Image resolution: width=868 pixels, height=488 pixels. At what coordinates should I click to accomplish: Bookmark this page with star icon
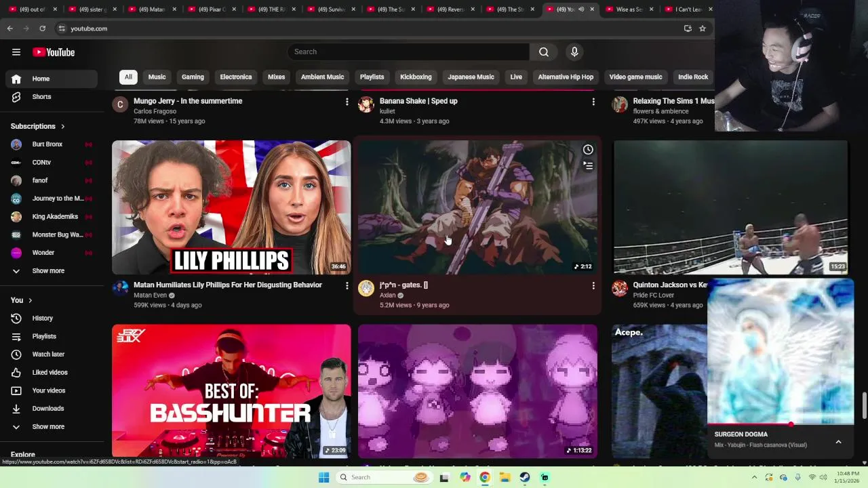click(x=703, y=28)
